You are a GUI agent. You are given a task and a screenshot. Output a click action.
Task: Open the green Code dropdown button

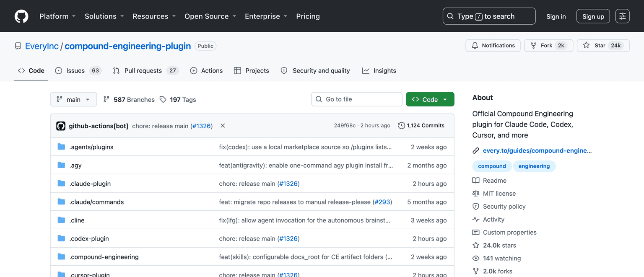[430, 99]
